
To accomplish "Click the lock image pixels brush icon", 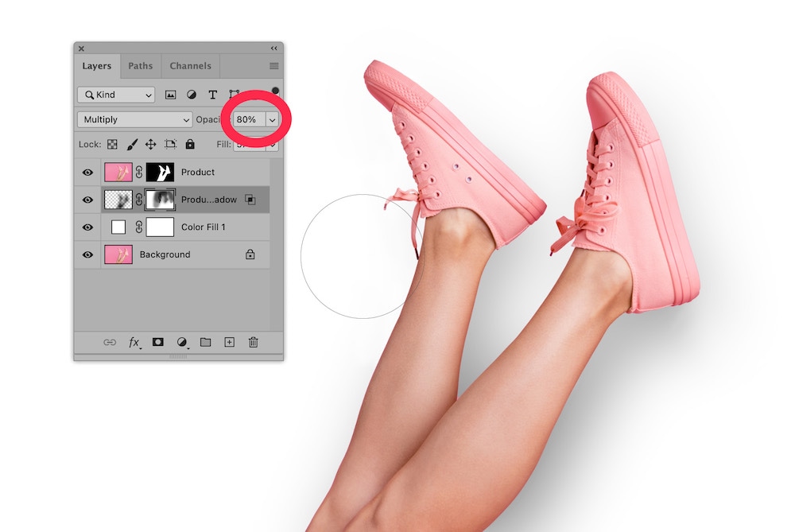I will tap(132, 144).
